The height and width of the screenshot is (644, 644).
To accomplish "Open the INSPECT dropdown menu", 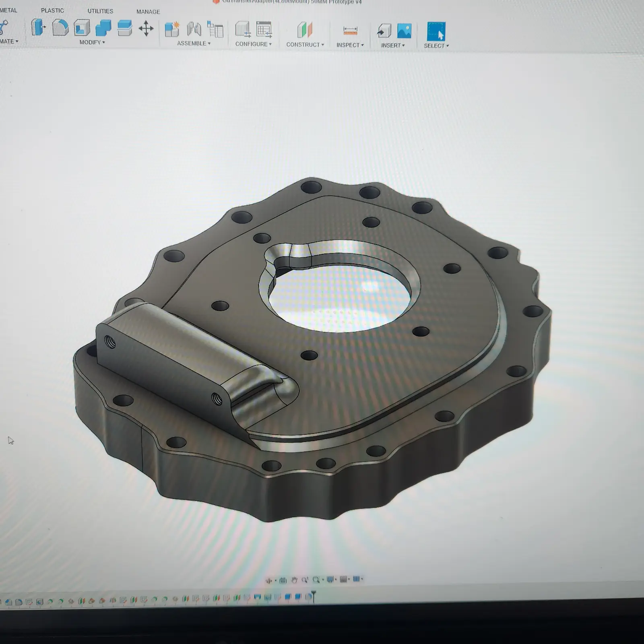I will (350, 45).
